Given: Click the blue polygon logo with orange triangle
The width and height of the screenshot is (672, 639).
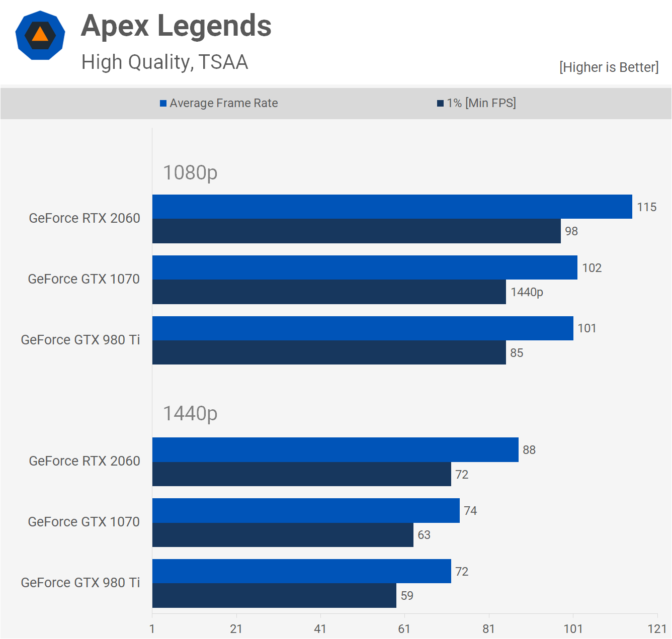Looking at the screenshot, I should pos(40,35).
